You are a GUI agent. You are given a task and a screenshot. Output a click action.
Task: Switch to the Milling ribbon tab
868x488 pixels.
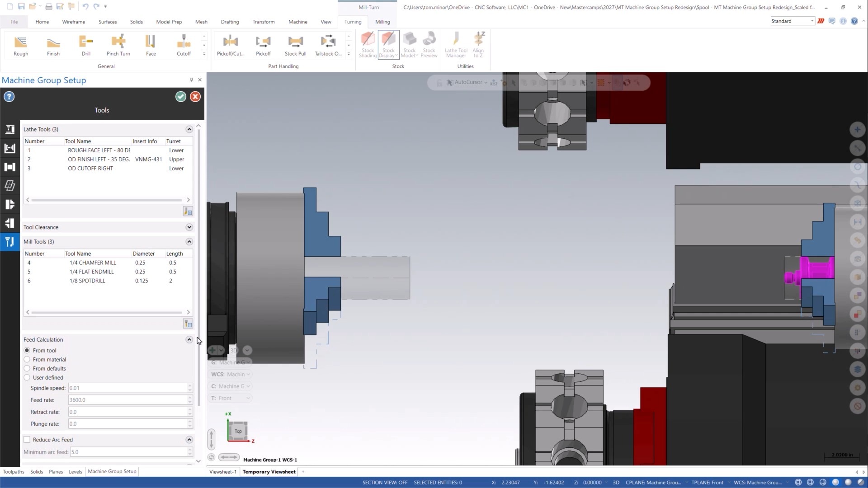[382, 22]
